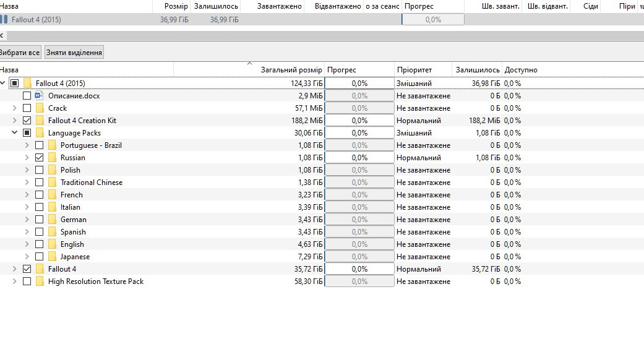
Task: Expand the Fallout 4 game folder
Action: point(14,269)
